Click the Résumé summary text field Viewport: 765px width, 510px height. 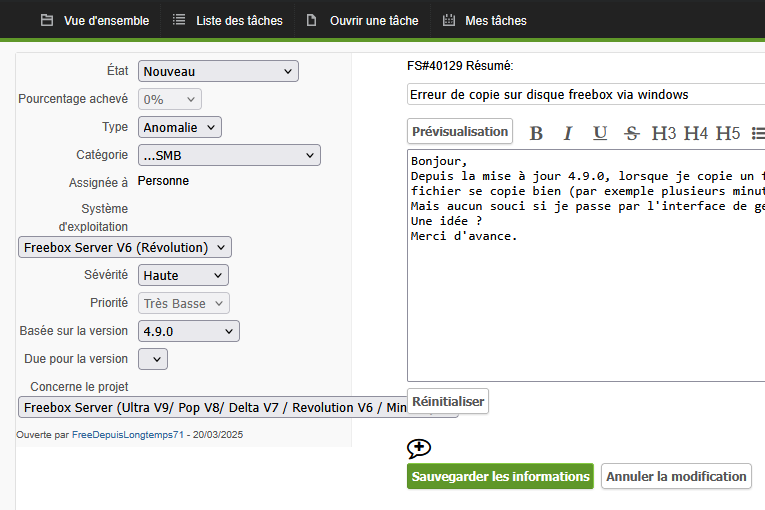click(x=586, y=94)
